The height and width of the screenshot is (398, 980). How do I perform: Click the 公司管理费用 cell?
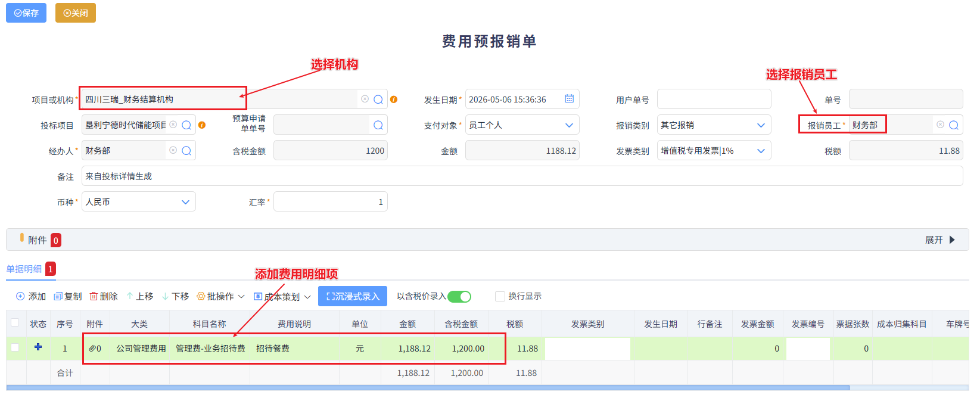coord(140,349)
